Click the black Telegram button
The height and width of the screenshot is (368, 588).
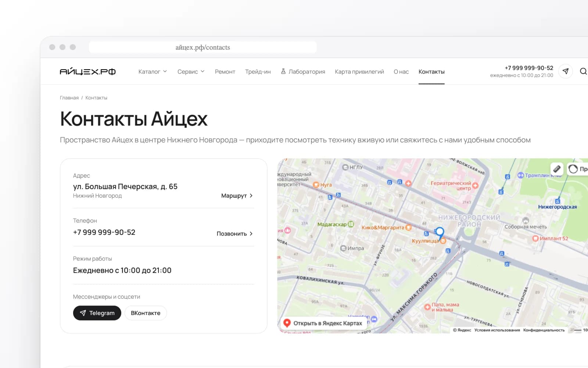click(97, 313)
